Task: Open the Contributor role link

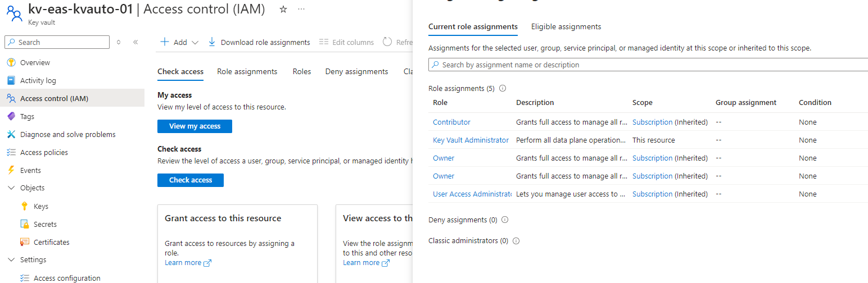Action: point(451,122)
